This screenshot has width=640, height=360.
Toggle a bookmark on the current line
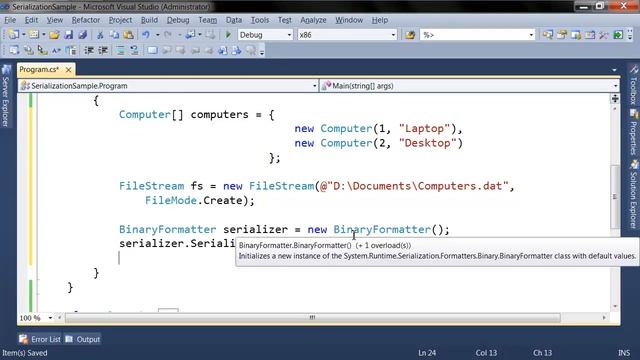[x=152, y=51]
